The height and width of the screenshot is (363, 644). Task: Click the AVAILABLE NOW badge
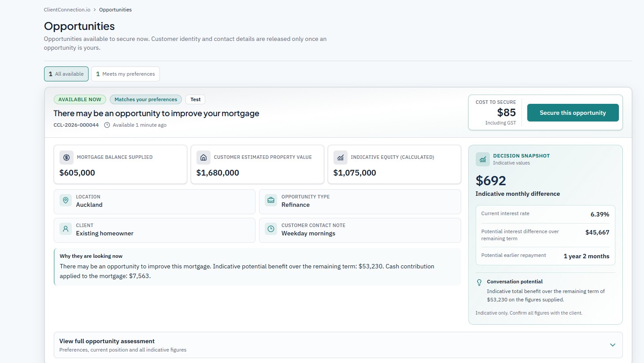click(x=80, y=99)
